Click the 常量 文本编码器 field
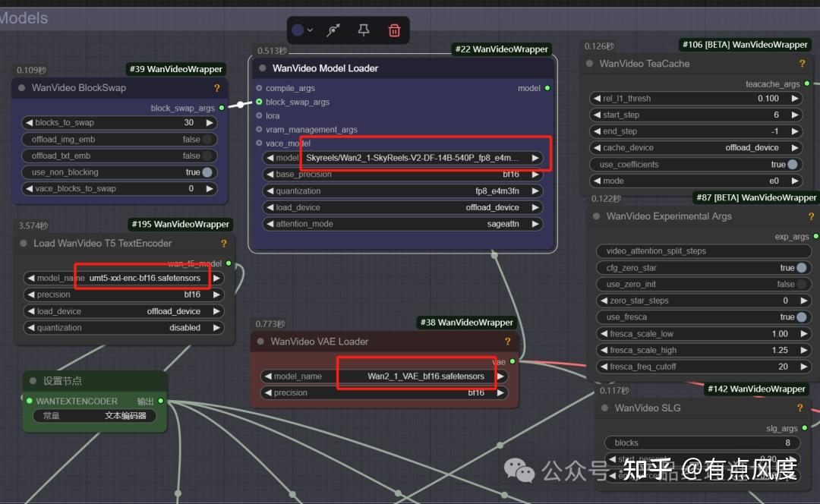 (x=95, y=416)
